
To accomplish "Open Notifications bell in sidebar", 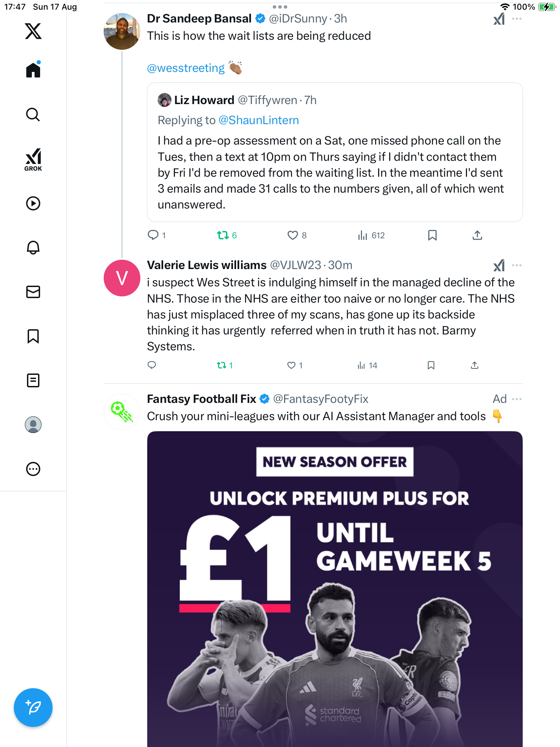I will click(33, 248).
